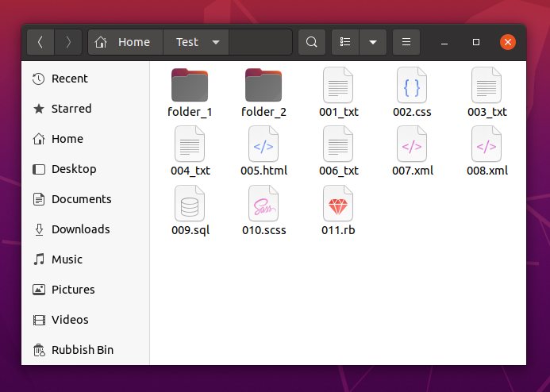Select the 009.sql database icon
The image size is (550, 392).
(190, 203)
